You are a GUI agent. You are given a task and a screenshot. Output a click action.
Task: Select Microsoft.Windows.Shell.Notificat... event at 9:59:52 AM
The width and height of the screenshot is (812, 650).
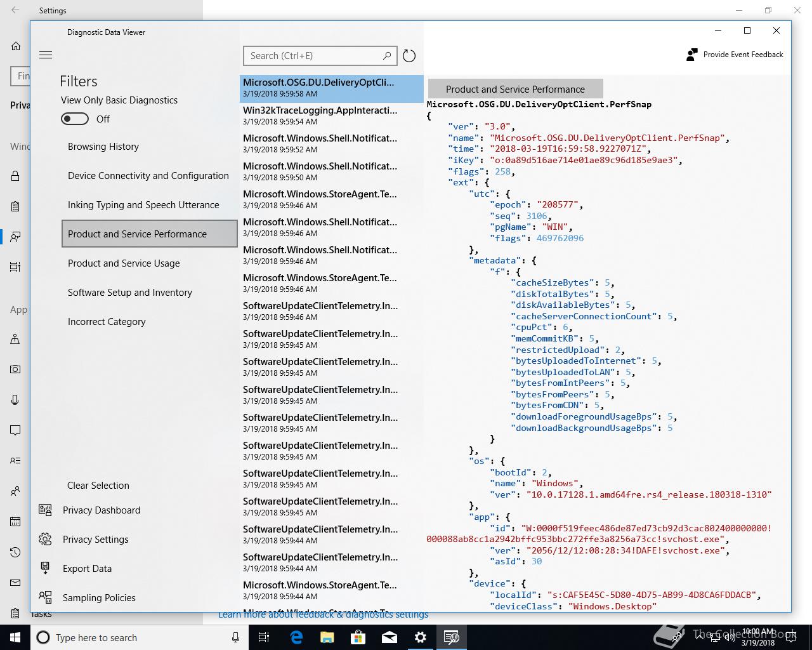click(331, 143)
